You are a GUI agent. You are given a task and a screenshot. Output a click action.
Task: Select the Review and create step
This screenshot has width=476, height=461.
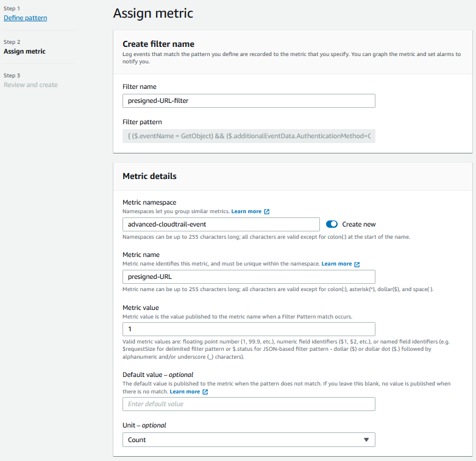pos(30,85)
